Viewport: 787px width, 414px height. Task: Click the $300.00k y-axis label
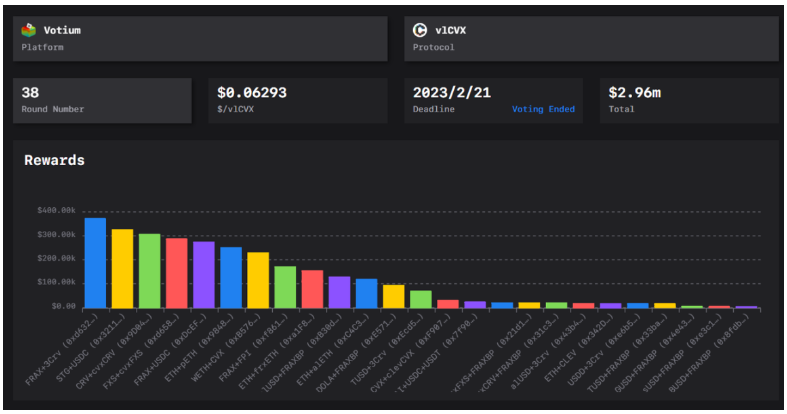pyautogui.click(x=56, y=234)
